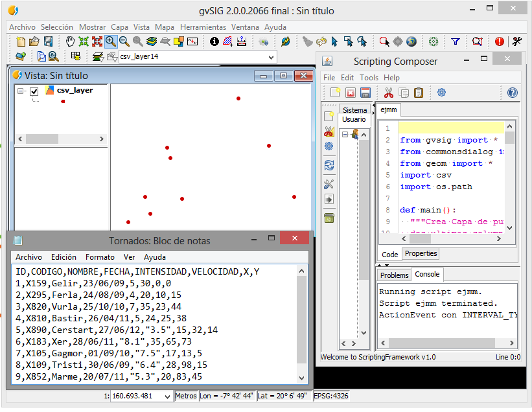The width and height of the screenshot is (532, 412).
Task: Click the blue funnel filter icon
Action: tap(456, 41)
